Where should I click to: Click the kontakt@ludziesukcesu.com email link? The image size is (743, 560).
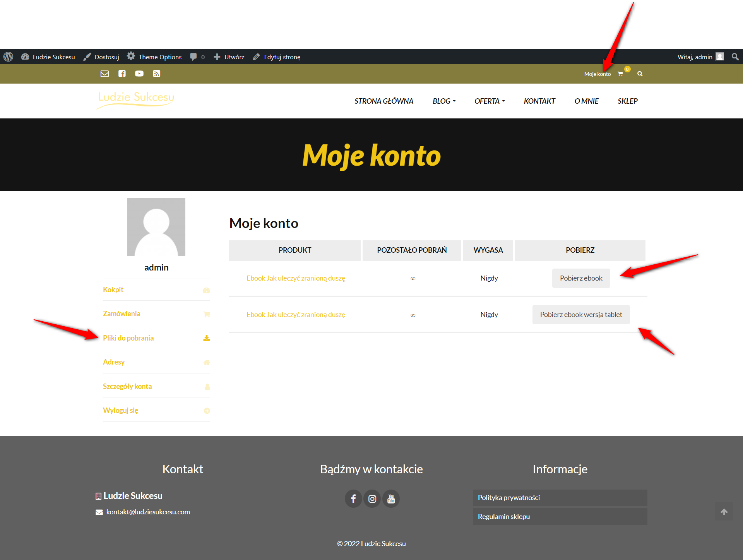pyautogui.click(x=148, y=512)
